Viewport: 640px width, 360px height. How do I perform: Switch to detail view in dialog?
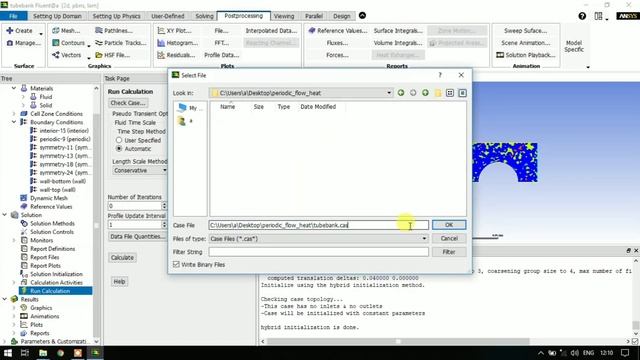462,93
